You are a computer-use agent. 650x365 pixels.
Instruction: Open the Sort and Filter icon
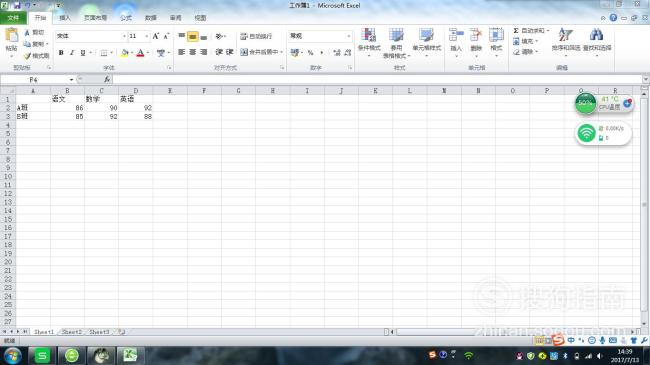tap(565, 35)
